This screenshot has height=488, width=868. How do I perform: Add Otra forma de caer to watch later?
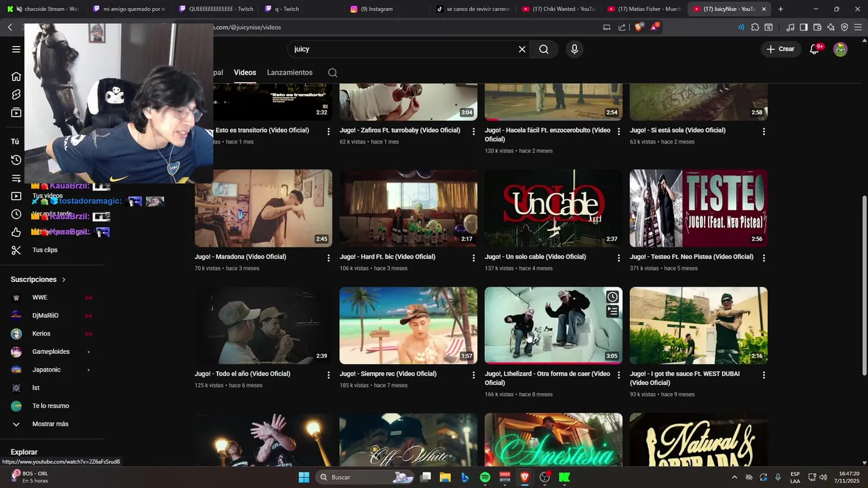(x=612, y=297)
